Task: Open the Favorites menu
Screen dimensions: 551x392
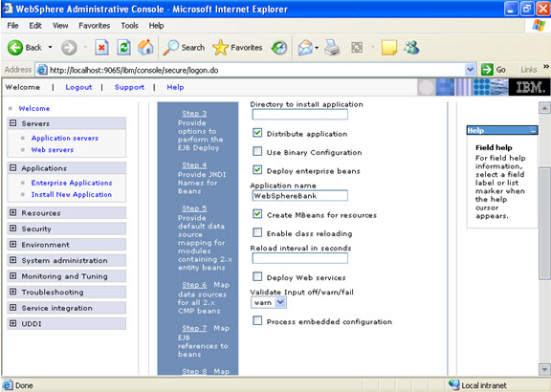Action: click(94, 25)
